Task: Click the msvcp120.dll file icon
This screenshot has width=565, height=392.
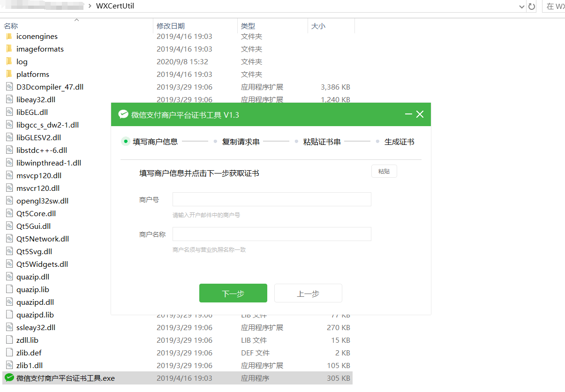Action: pos(9,175)
